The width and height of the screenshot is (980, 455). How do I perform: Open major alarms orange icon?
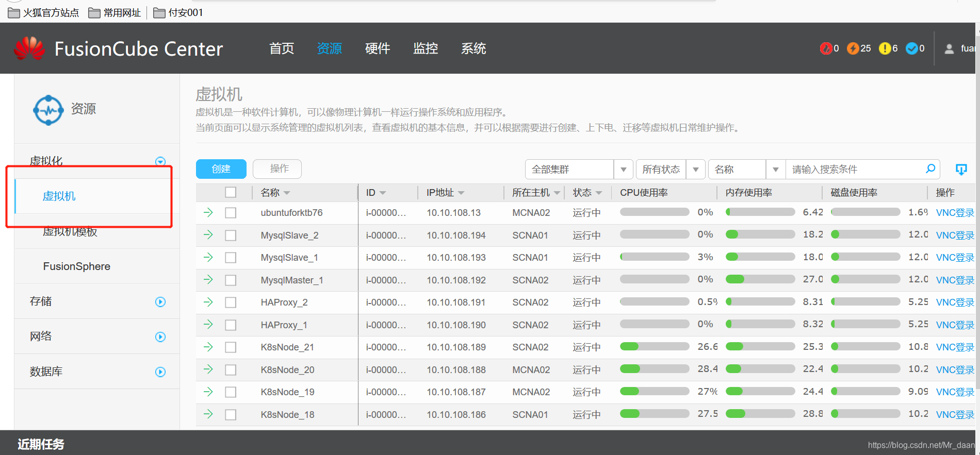(853, 48)
